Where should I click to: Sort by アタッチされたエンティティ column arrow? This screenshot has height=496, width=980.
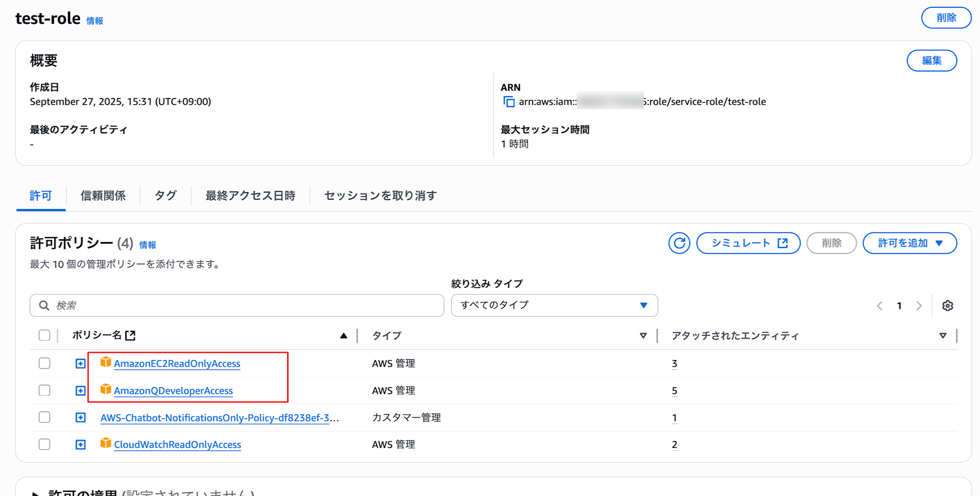click(x=943, y=336)
